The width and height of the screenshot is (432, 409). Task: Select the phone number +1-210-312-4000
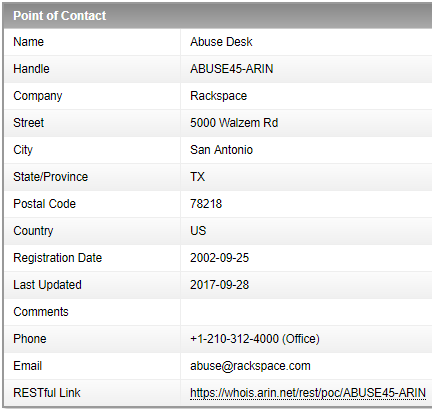(234, 339)
